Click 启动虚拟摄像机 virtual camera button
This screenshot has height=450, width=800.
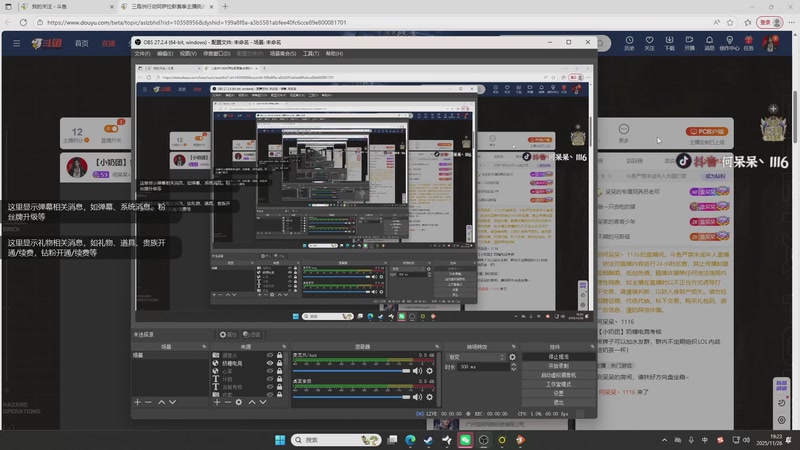pos(558,375)
